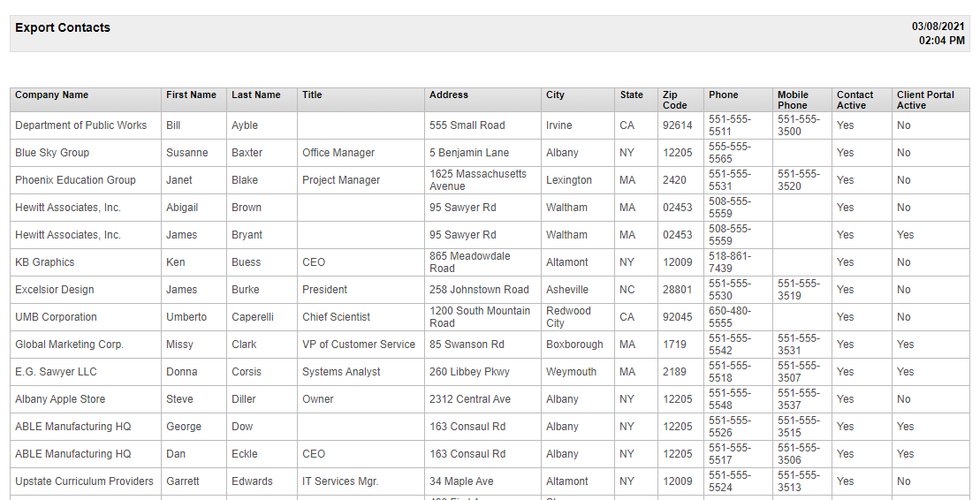Click first name Garrett

click(x=183, y=481)
